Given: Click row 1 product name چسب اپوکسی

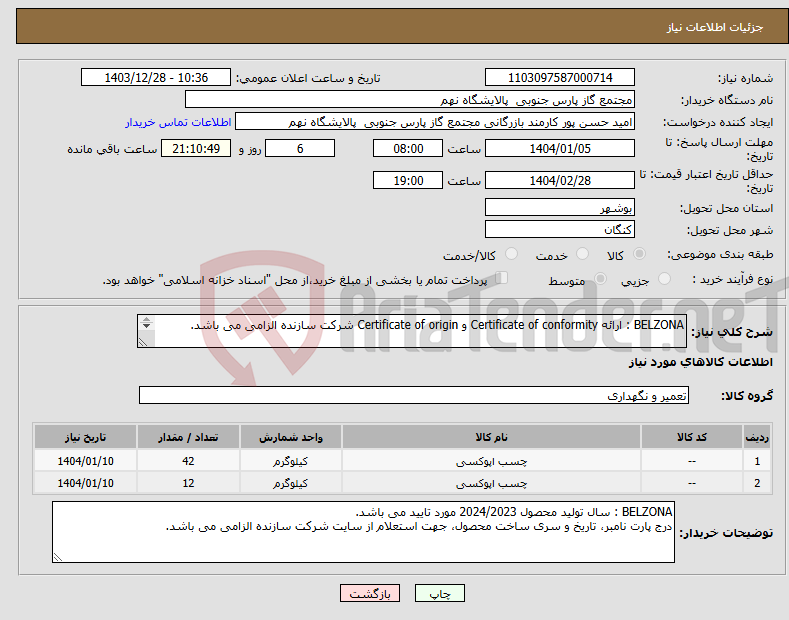Looking at the screenshot, I should coord(491,461).
